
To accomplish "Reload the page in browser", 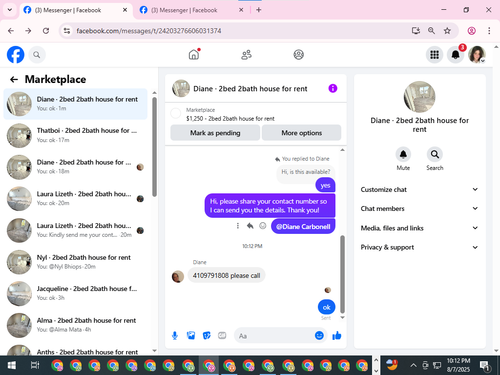I will tap(46, 31).
